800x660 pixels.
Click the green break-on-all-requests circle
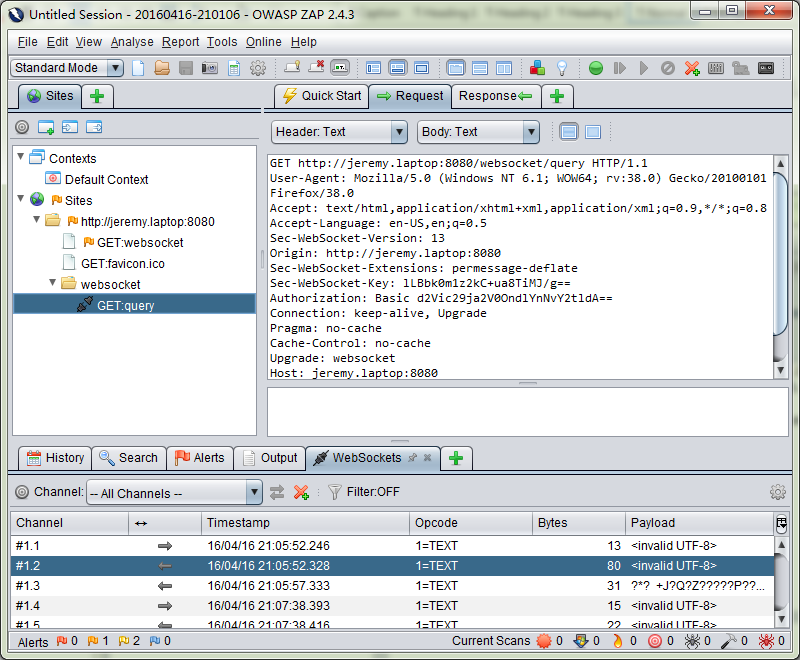596,68
